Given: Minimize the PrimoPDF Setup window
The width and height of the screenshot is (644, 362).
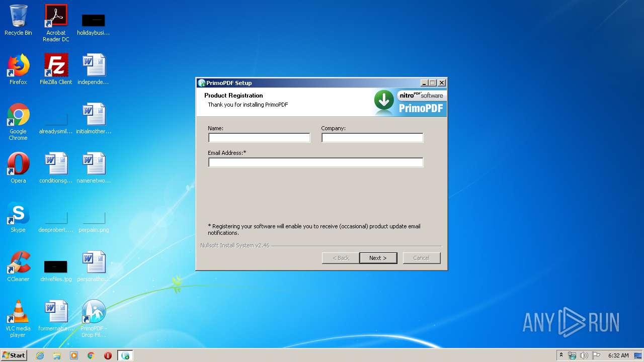Looking at the screenshot, I should pos(424,83).
